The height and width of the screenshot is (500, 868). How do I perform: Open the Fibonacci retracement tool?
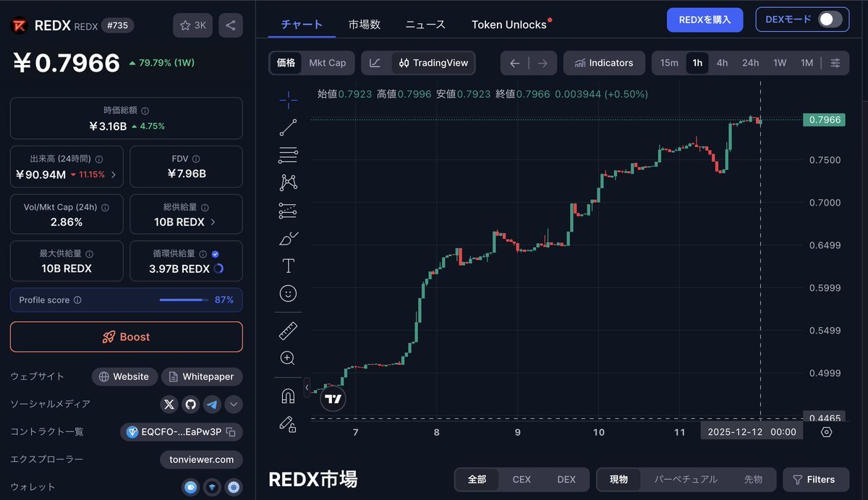[x=288, y=155]
